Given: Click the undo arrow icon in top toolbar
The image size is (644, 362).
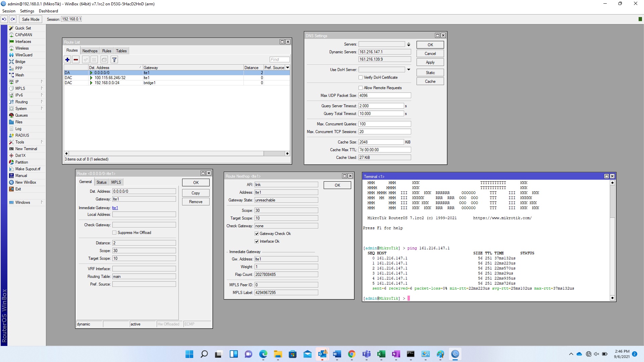Looking at the screenshot, I should pyautogui.click(x=4, y=19).
